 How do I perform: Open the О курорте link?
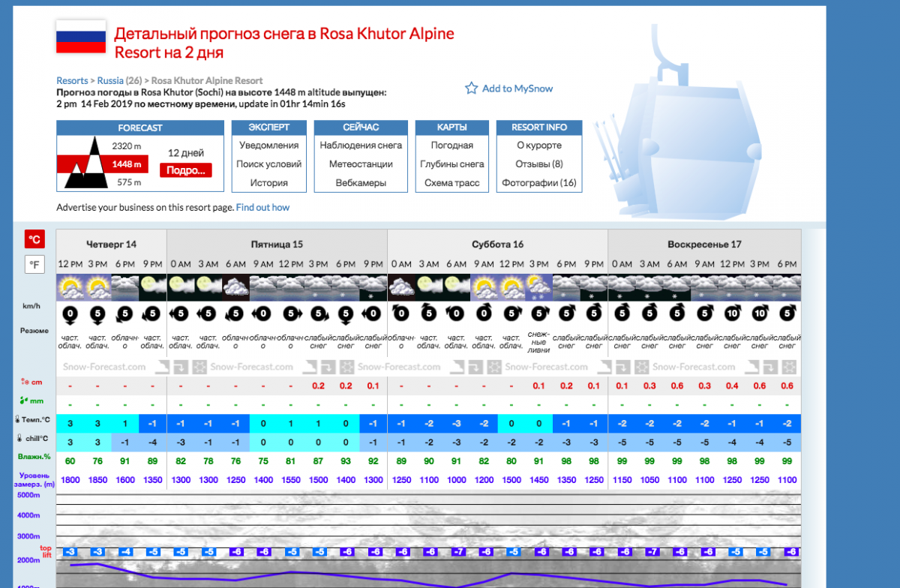(539, 145)
